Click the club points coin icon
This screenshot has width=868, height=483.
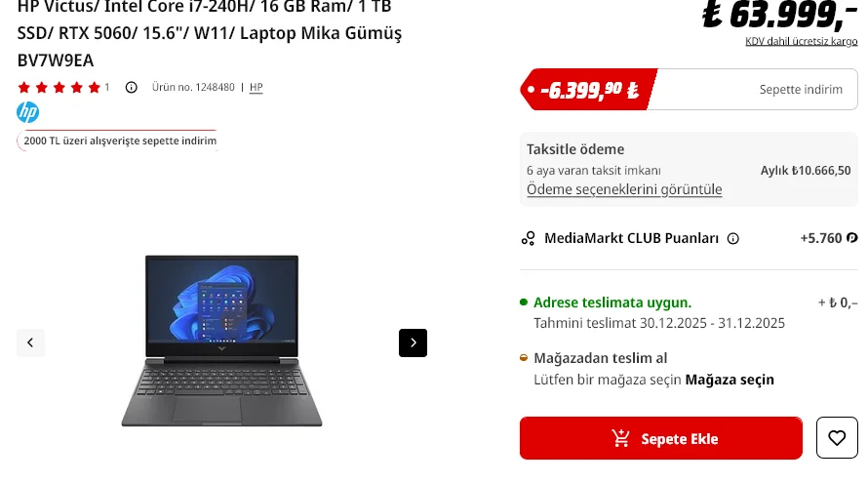852,238
